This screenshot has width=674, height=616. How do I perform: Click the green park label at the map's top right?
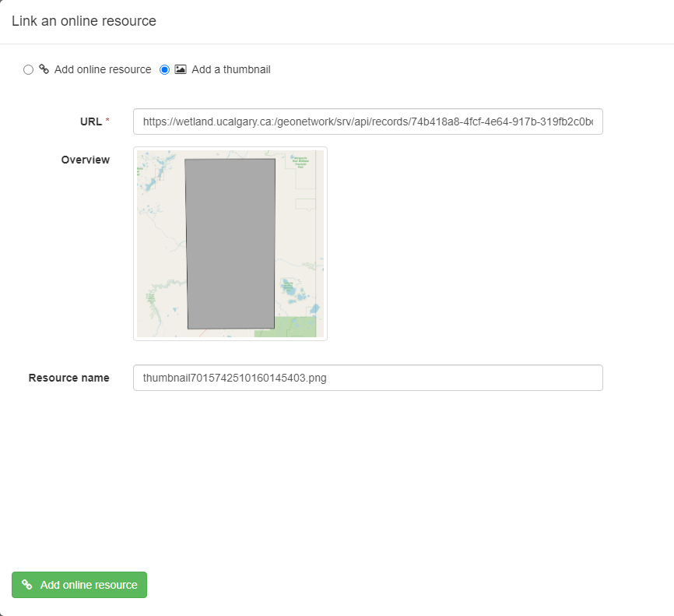pyautogui.click(x=300, y=162)
